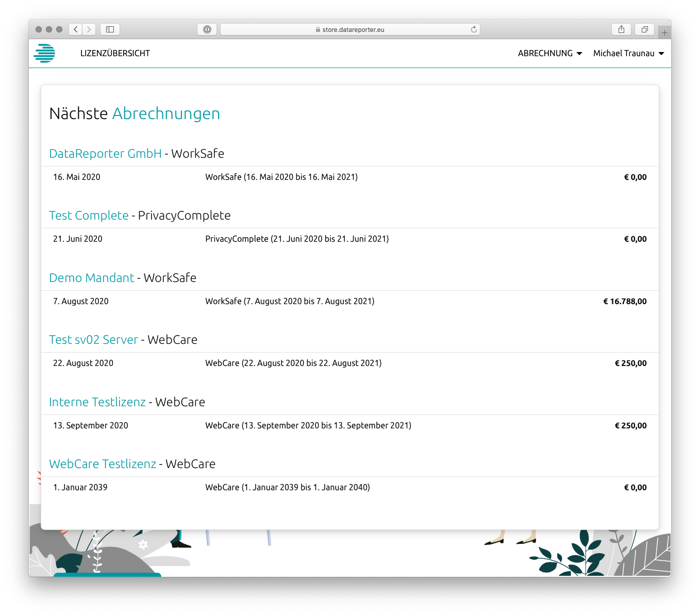The height and width of the screenshot is (615, 700).
Task: Open the Safari sidebar icon
Action: click(x=109, y=29)
